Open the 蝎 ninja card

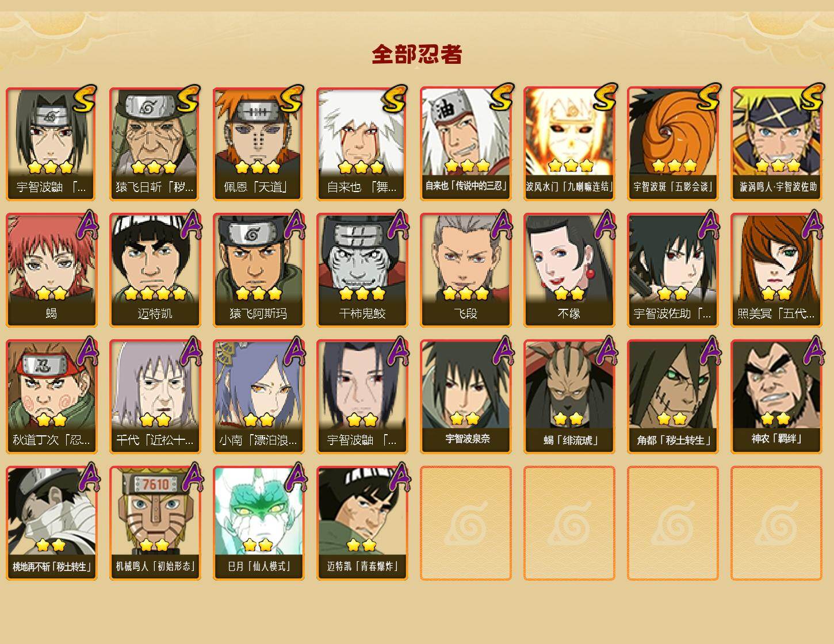pos(51,270)
